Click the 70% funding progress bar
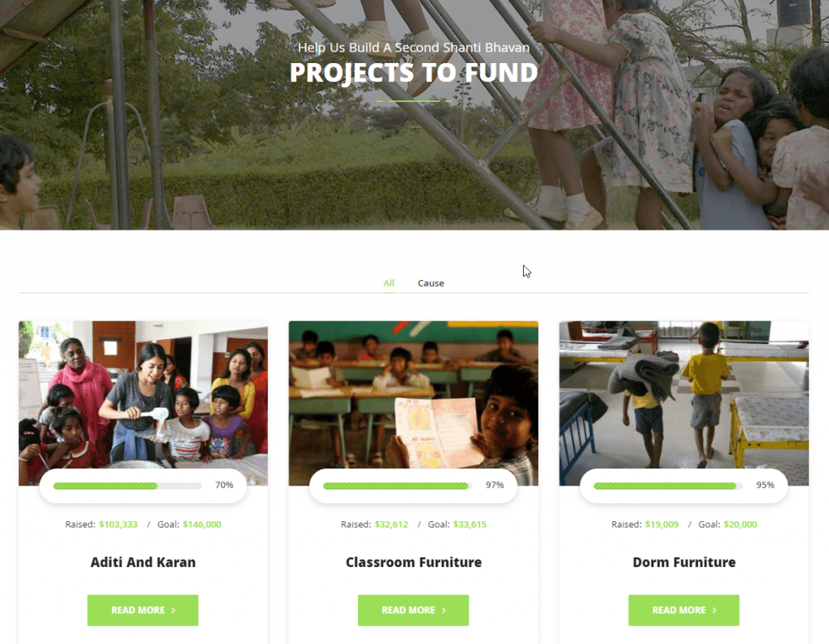Screen dimensions: 829x644 click(127, 486)
